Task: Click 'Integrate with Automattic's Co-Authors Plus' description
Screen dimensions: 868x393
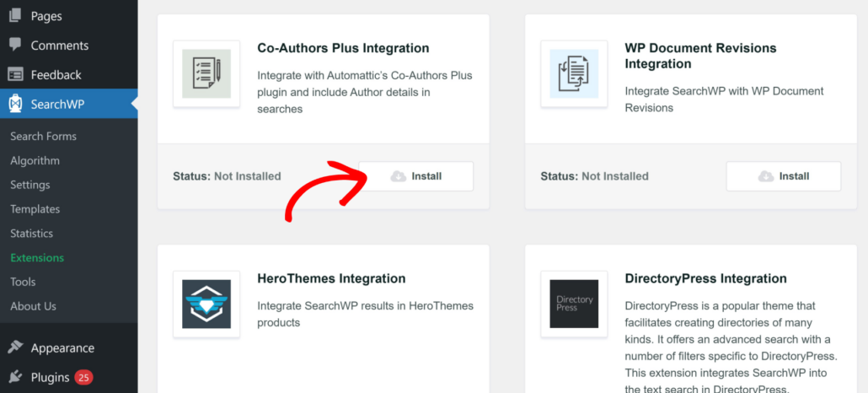Action: (365, 92)
